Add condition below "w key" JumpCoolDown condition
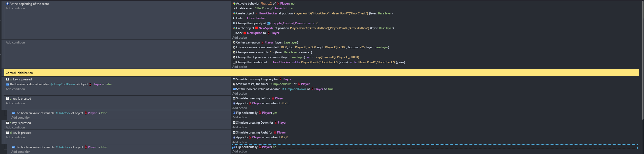The width and height of the screenshot is (644, 154). click(x=15, y=89)
